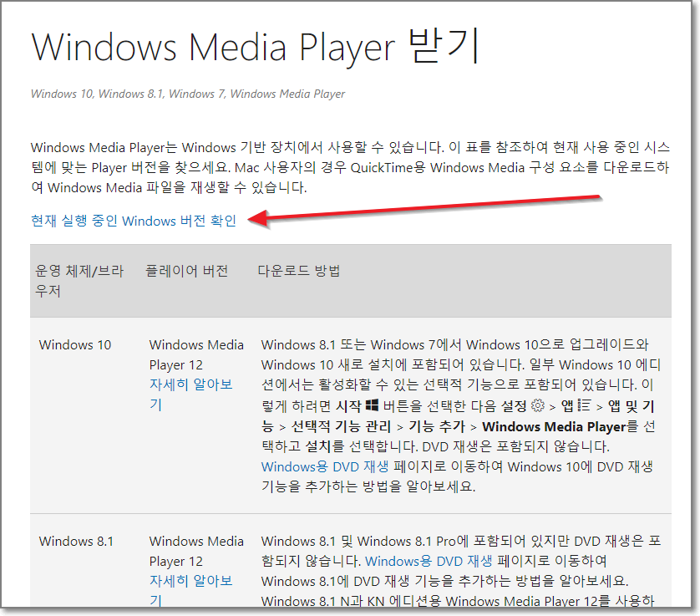
Task: Click bold Windows Media Player text in instructions
Action: [x=554, y=426]
